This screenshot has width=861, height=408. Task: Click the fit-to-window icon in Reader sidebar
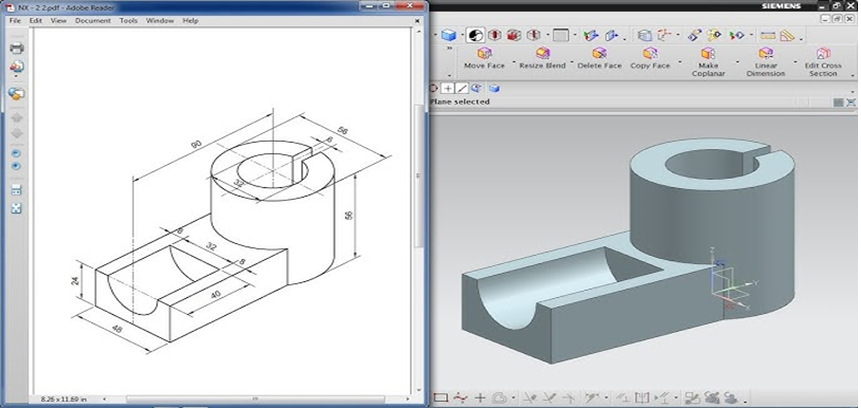click(16, 208)
